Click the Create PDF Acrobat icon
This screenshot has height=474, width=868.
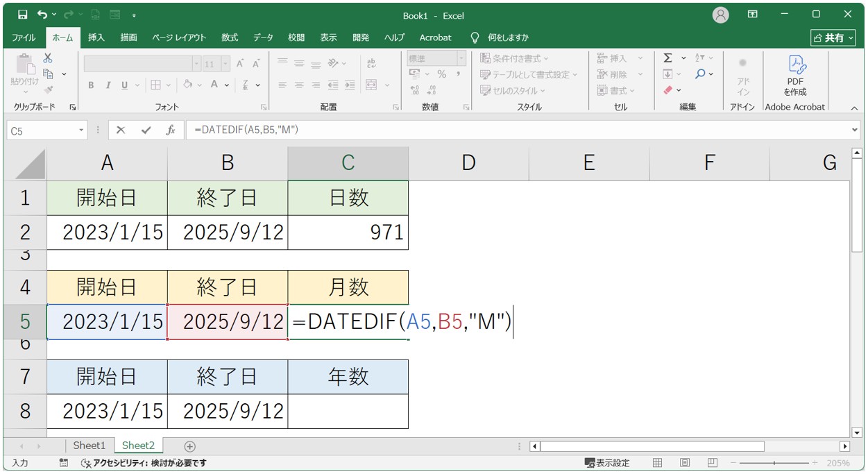(795, 76)
